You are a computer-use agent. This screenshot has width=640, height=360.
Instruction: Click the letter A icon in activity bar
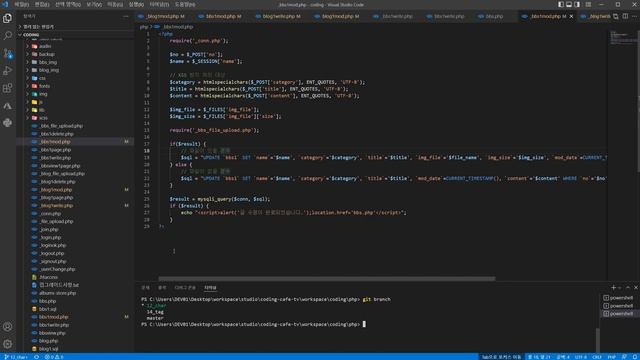(x=7, y=106)
